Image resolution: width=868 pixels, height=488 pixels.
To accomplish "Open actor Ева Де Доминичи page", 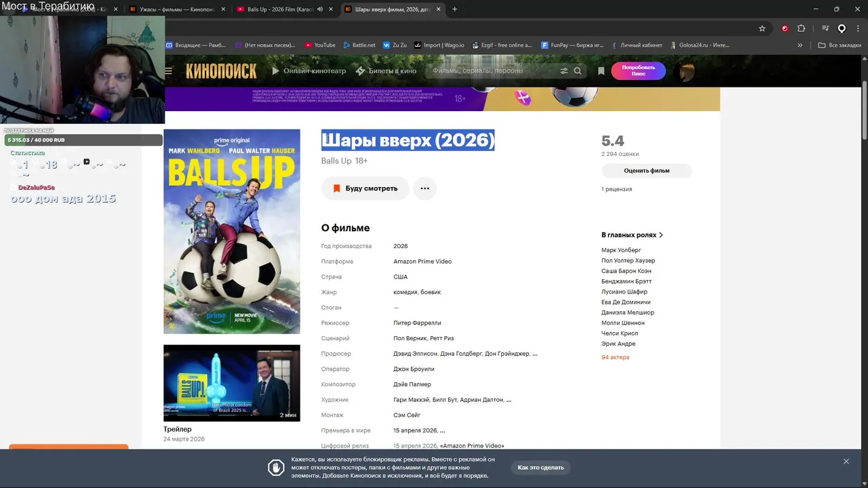I will 626,302.
